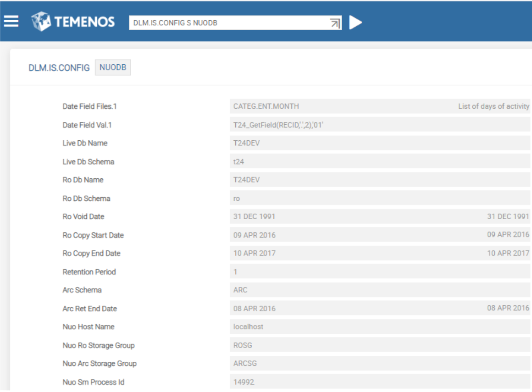The image size is (532, 392).
Task: Open the hamburger main menu
Action: click(x=11, y=22)
